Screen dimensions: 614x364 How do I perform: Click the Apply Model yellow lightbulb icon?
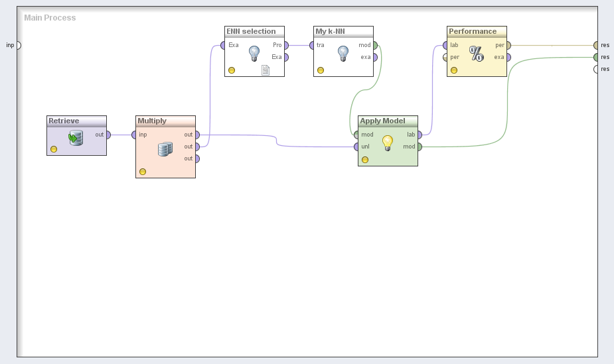pyautogui.click(x=388, y=143)
